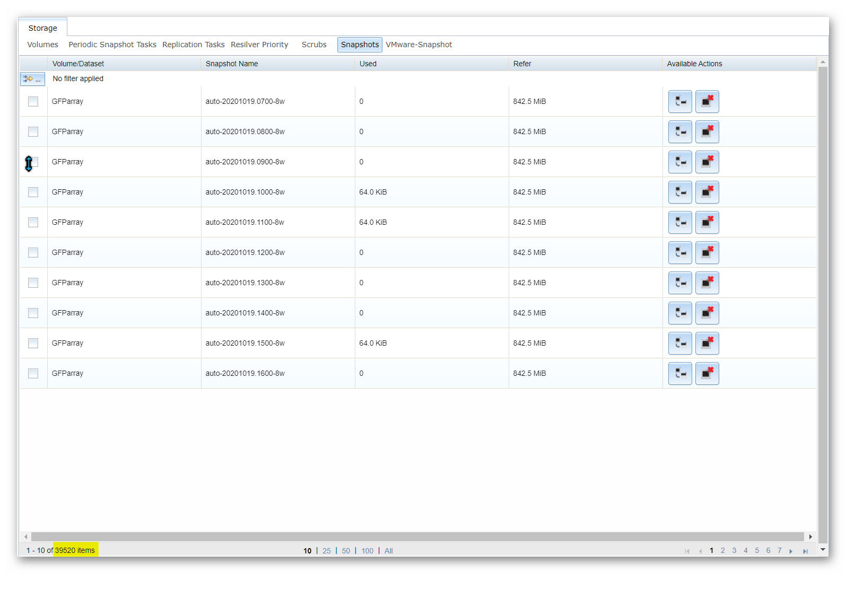Viewport: 846px width, 616px height.
Task: Open the filter definition button
Action: point(32,79)
